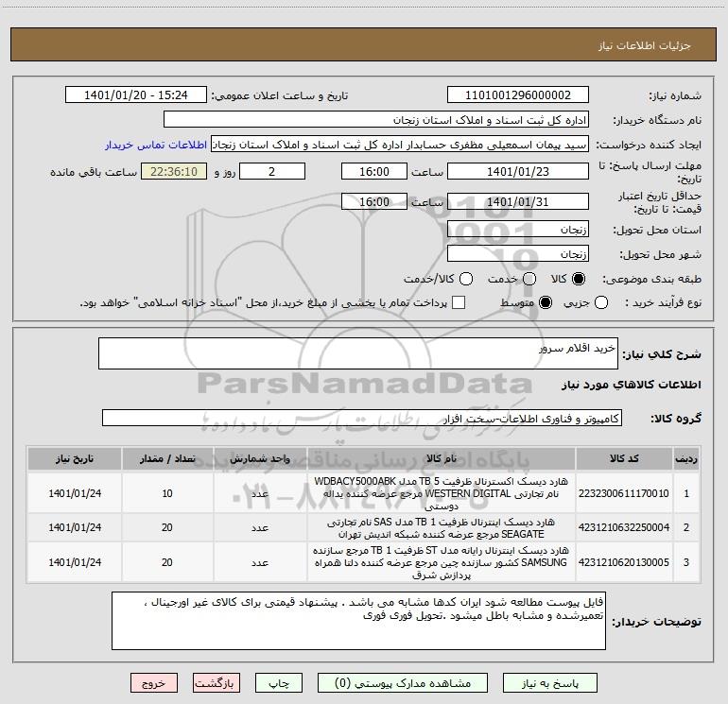This screenshot has height=704, width=728.
Task: Click row number 1 cell
Action: [686, 493]
